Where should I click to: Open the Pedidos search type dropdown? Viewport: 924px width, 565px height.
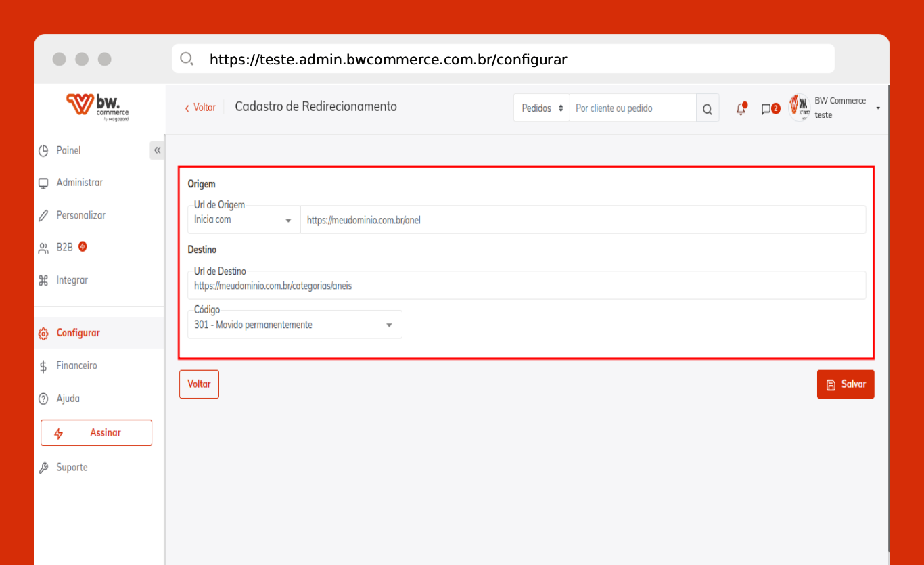click(542, 108)
